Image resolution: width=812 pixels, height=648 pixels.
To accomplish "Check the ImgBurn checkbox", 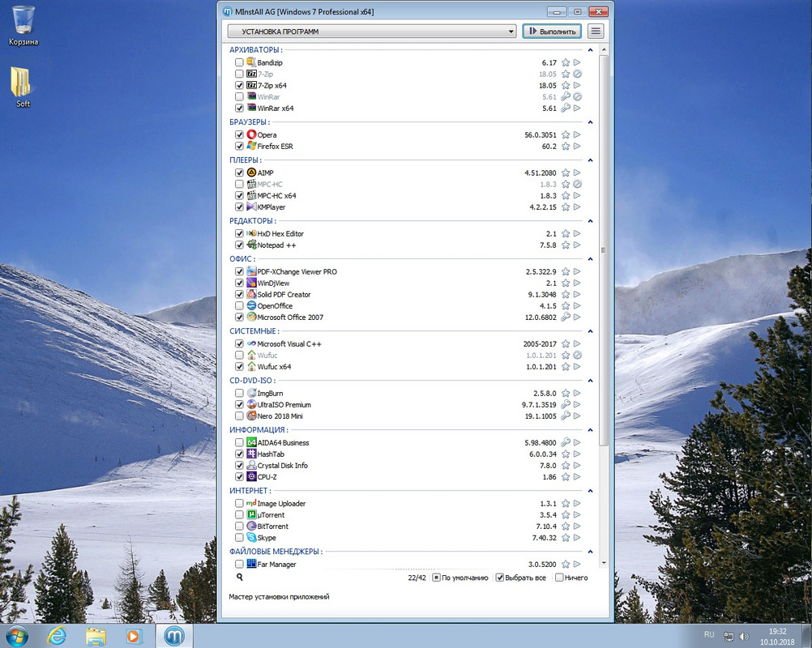I will pos(239,394).
